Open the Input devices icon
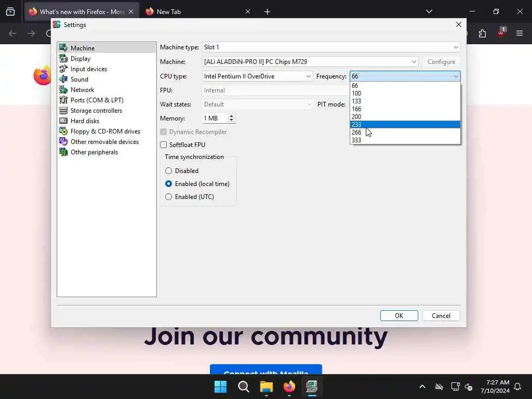532x399 pixels. pyautogui.click(x=63, y=69)
